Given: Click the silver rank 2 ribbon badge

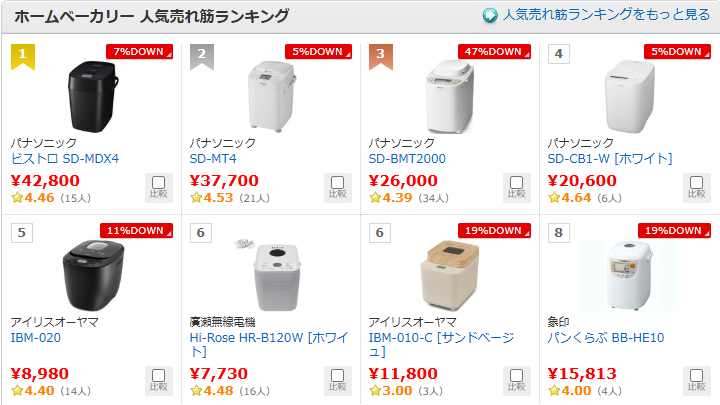Looking at the screenshot, I should pos(202,57).
